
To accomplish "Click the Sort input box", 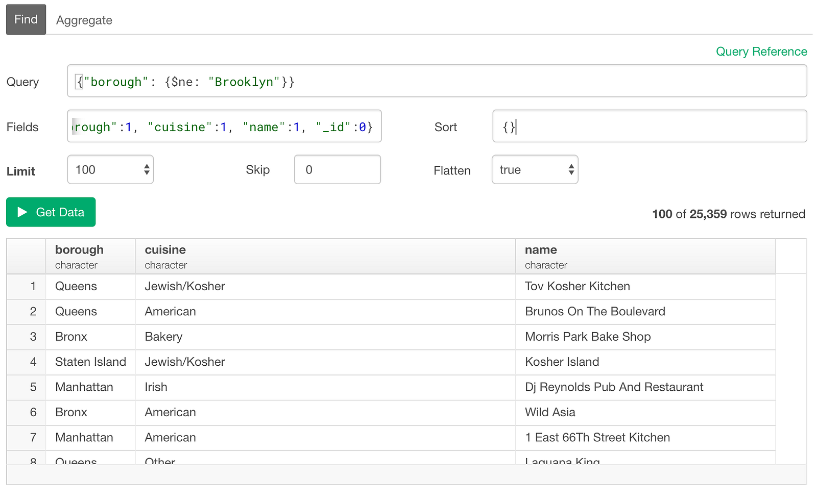I will pos(649,127).
